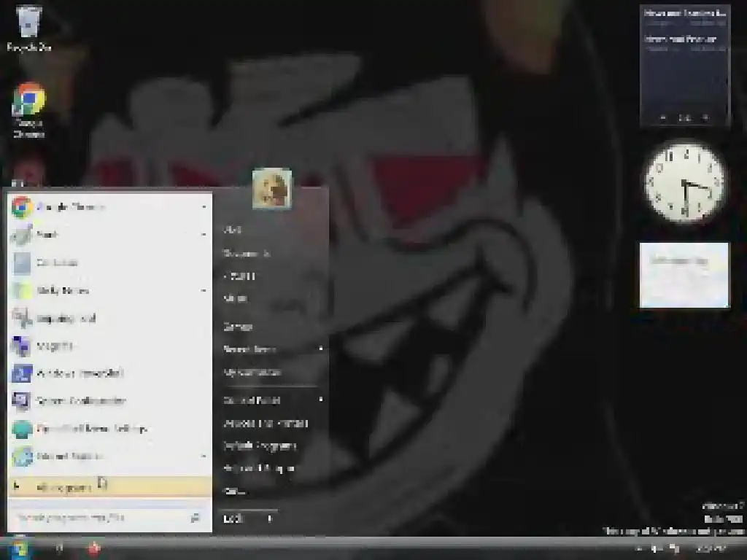Click the user account picture
This screenshot has height=560, width=747.
click(x=272, y=189)
